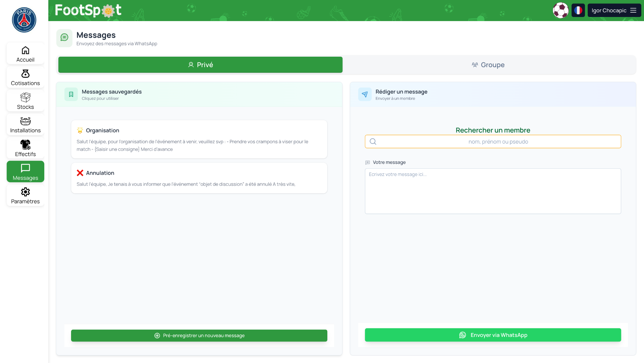Click the Paris Saint-Germain club logo

point(24,20)
